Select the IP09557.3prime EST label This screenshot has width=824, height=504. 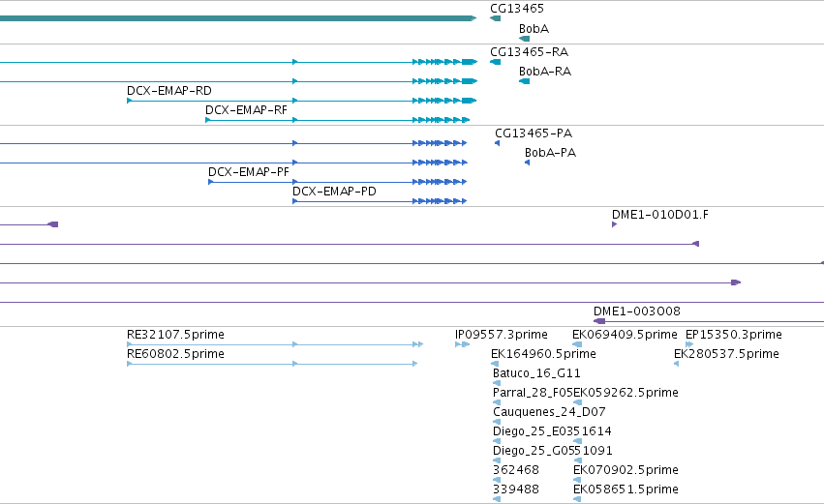pyautogui.click(x=502, y=335)
